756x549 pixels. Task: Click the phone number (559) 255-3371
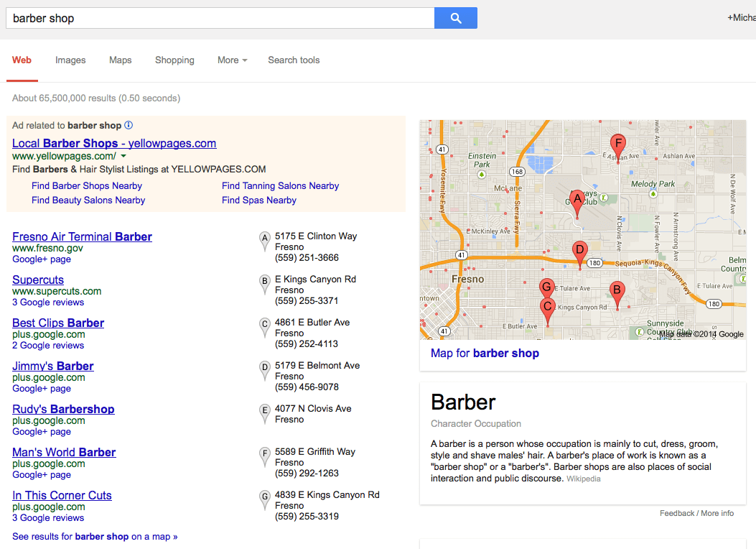tap(307, 300)
